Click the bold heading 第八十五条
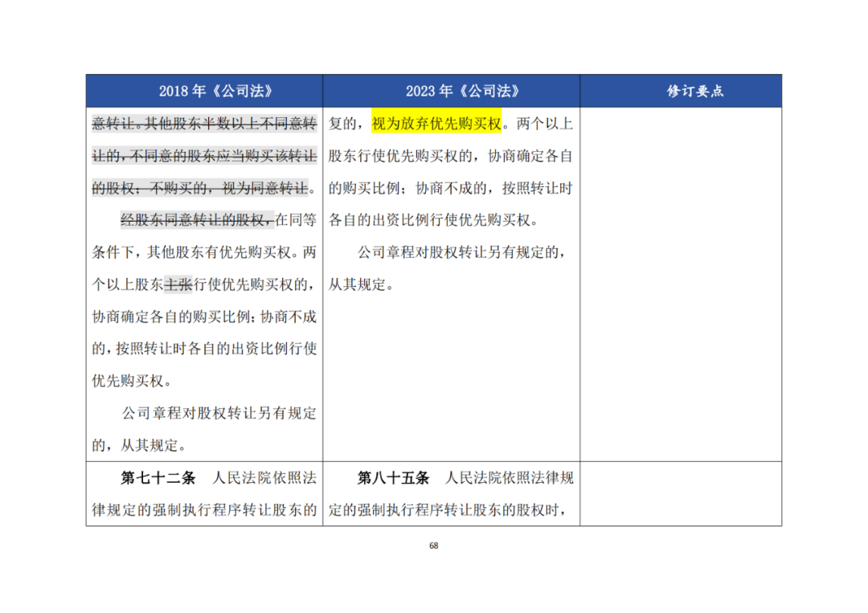Viewport: 868px width, 613px height. click(x=393, y=477)
